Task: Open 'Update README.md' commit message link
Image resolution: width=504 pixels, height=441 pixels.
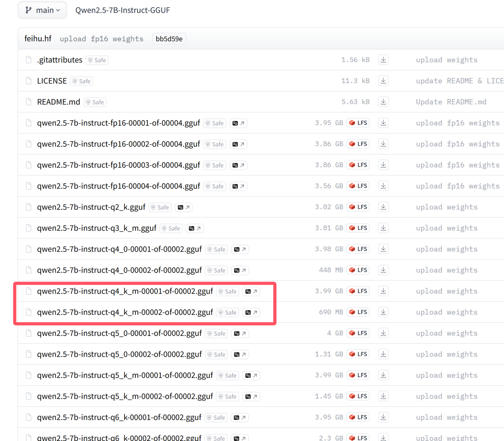Action: (x=451, y=102)
